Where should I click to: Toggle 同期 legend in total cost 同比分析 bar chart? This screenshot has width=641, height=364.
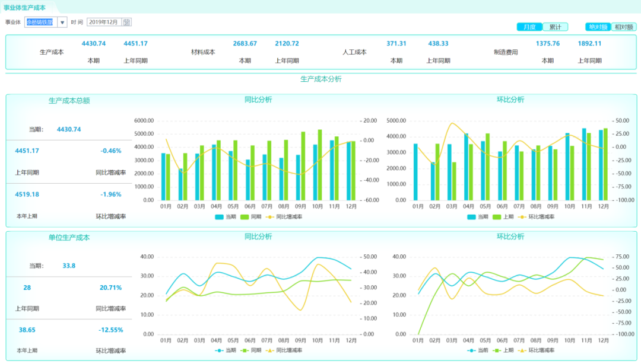(x=251, y=217)
